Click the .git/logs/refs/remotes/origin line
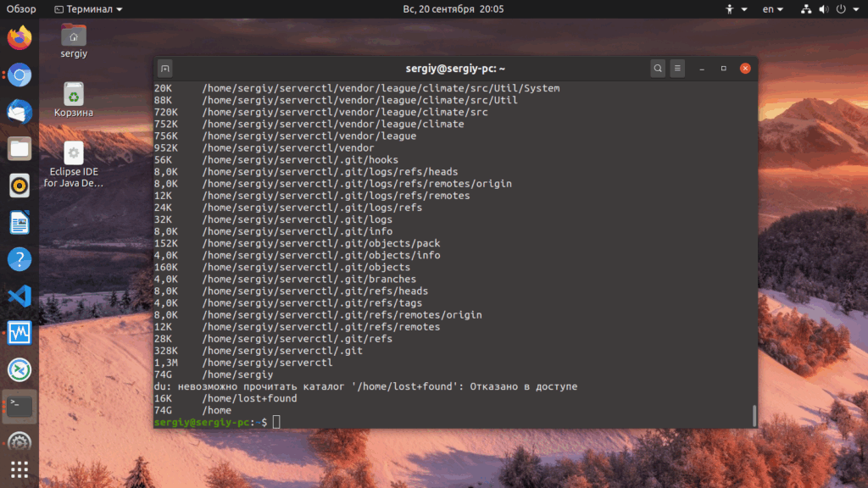The height and width of the screenshot is (488, 868). click(x=332, y=184)
